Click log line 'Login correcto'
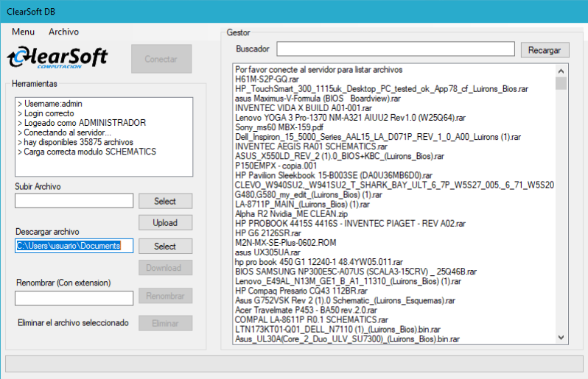The width and height of the screenshot is (588, 379). point(46,113)
